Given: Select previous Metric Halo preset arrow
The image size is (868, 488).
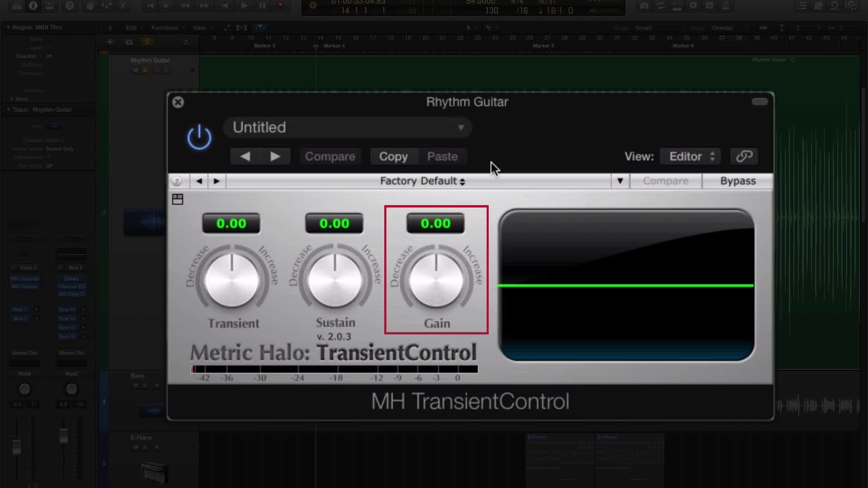Looking at the screenshot, I should 199,181.
